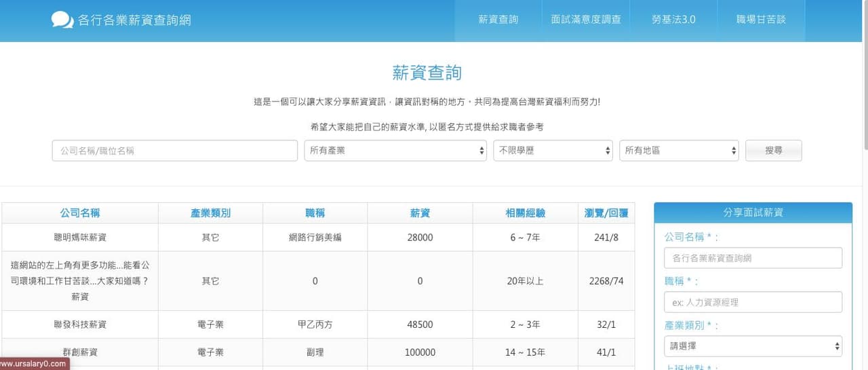
Task: Go to 勞基法3.0 page
Action: [x=673, y=20]
